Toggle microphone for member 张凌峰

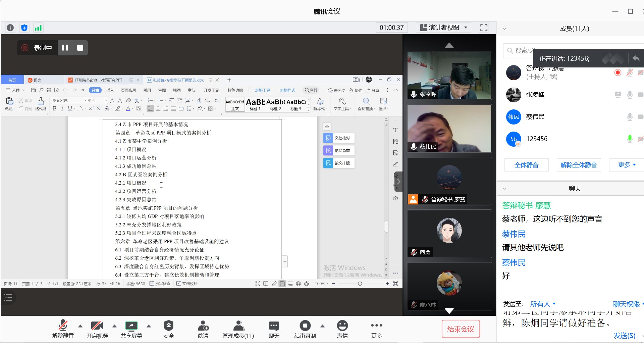pos(630,95)
